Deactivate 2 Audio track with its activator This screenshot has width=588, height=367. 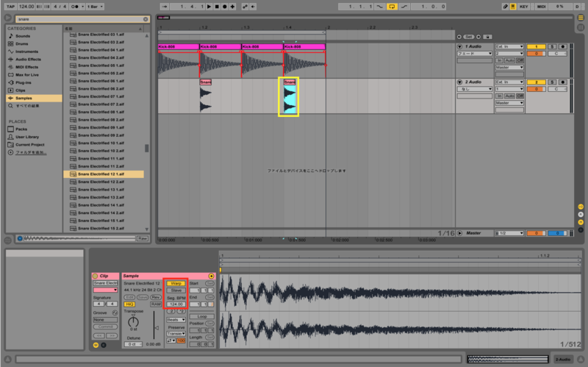(536, 82)
